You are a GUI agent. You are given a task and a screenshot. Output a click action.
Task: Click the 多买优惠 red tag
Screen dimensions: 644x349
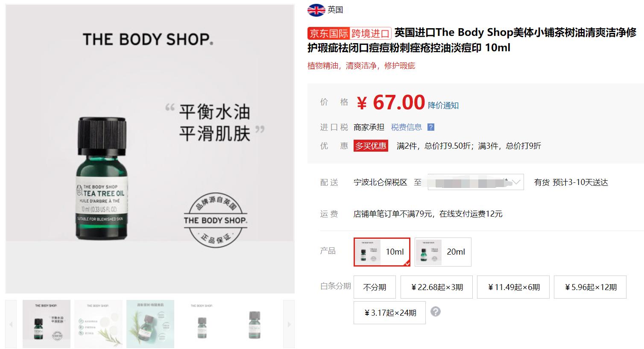371,146
